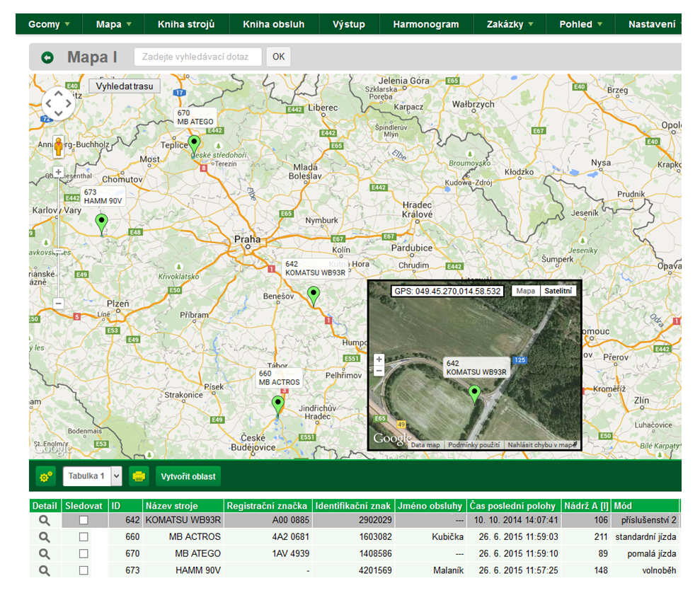Click green marker for 642 KOMATSU on main map
Viewport: 700px width, 593px height.
tap(314, 296)
